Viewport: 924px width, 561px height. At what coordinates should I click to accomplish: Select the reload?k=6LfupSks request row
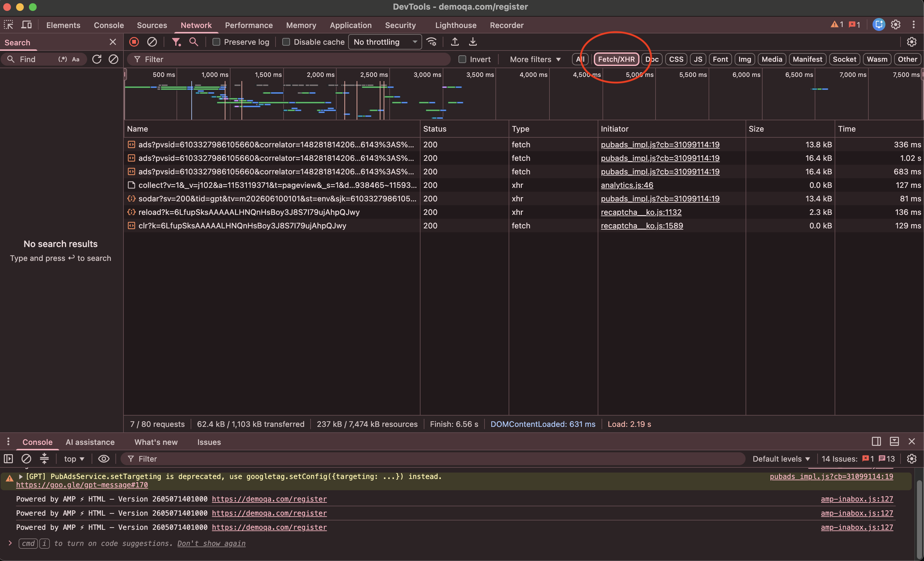(523, 212)
